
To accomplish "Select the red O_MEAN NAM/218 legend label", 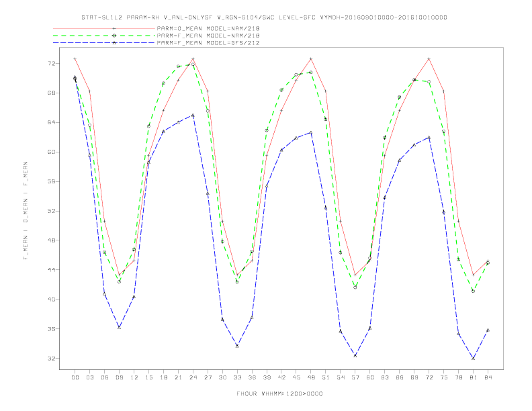I will point(208,28).
